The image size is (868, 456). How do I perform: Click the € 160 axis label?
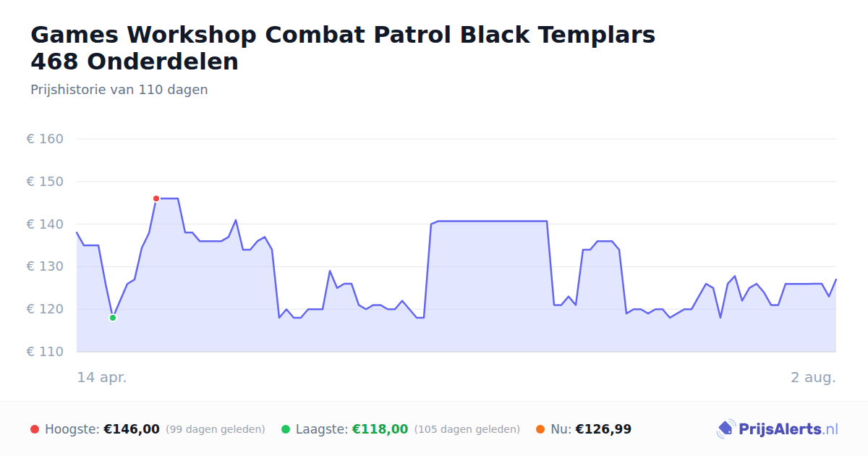(x=45, y=139)
